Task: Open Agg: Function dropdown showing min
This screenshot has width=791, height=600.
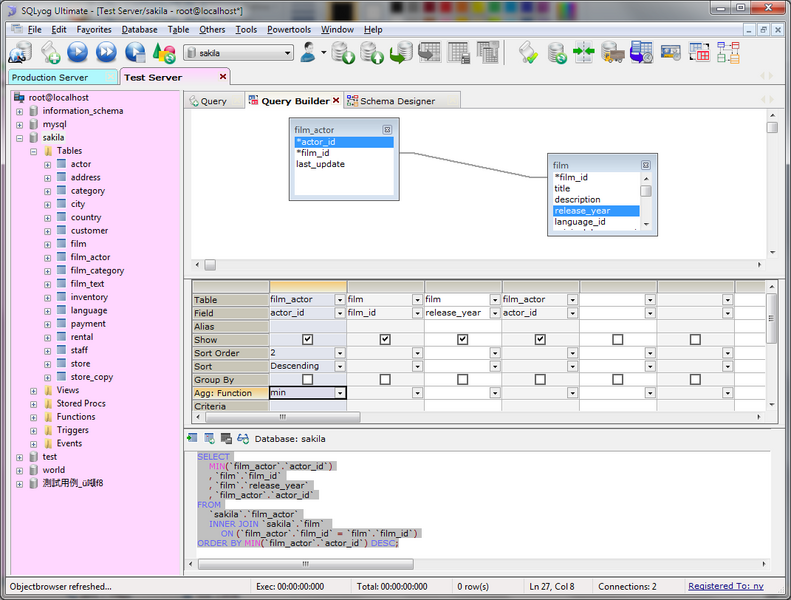Action: coord(340,393)
